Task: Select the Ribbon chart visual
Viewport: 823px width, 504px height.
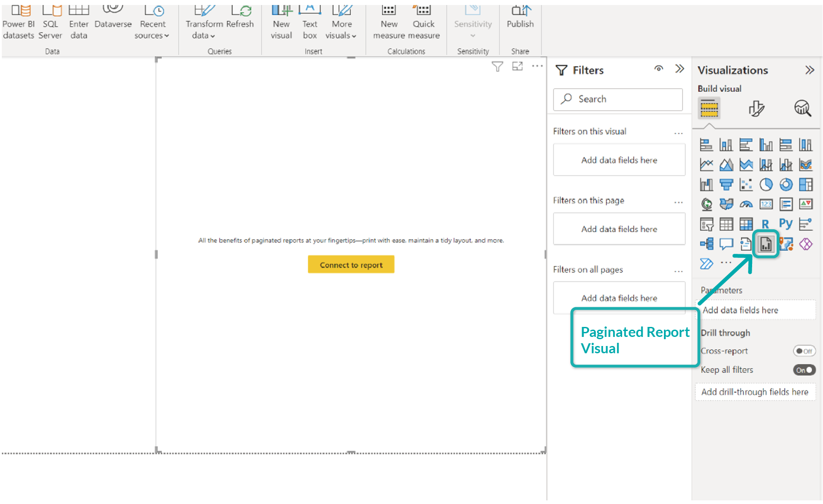Action: tap(806, 165)
